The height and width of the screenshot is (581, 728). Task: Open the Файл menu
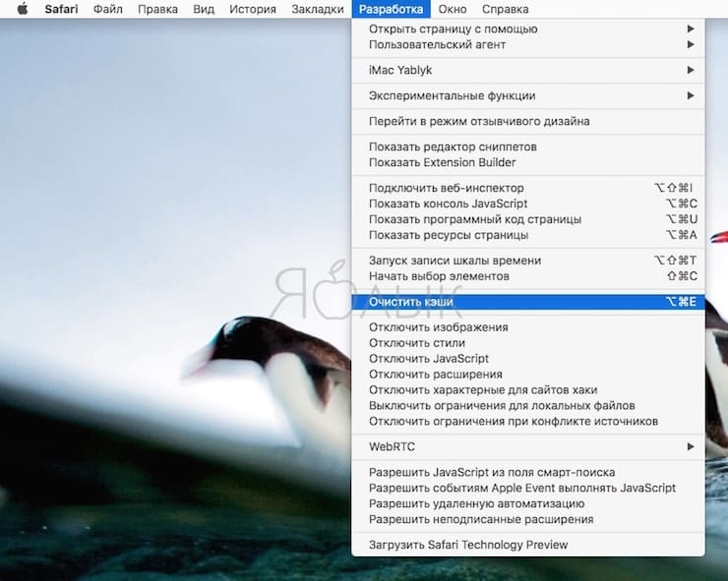[107, 9]
